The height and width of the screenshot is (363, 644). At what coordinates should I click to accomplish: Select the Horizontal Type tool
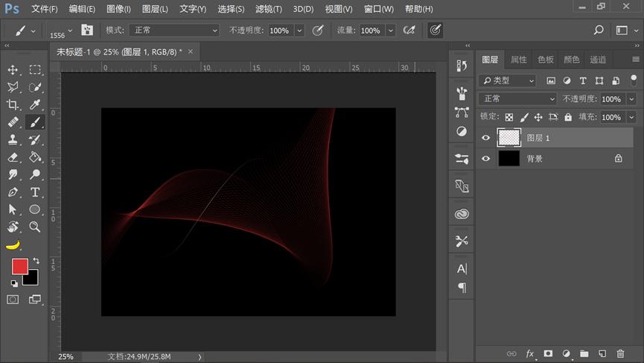click(35, 192)
